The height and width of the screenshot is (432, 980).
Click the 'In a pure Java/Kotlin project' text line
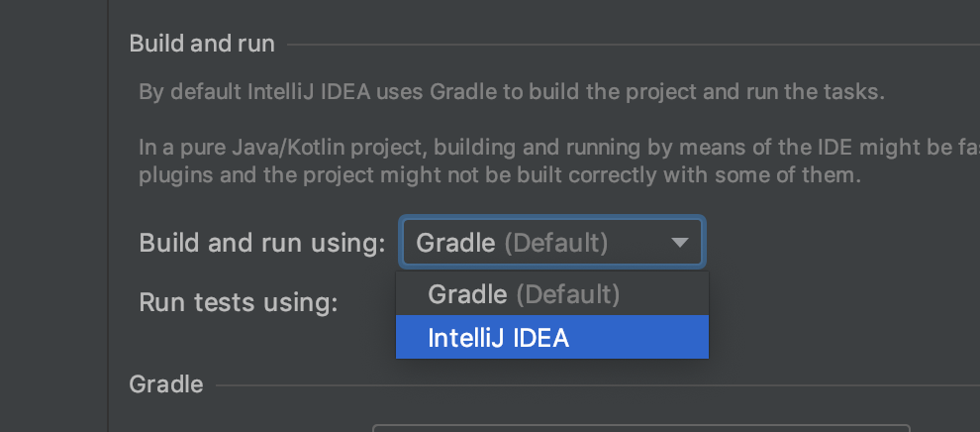click(554, 148)
